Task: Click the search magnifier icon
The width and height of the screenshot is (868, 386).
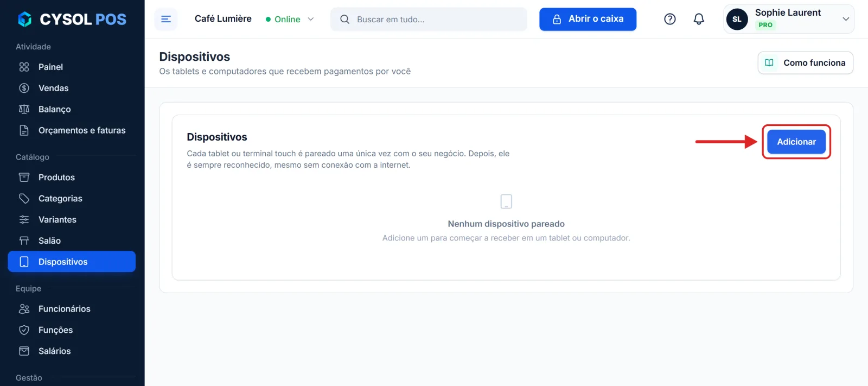Action: [344, 20]
